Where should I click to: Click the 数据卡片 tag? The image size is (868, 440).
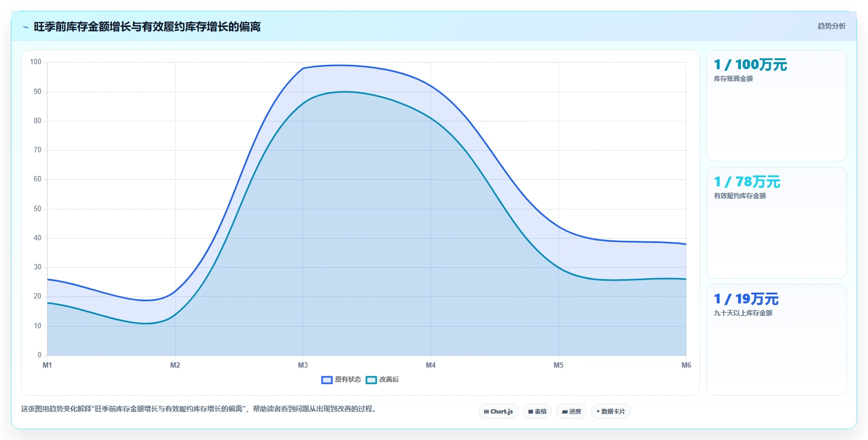(611, 411)
